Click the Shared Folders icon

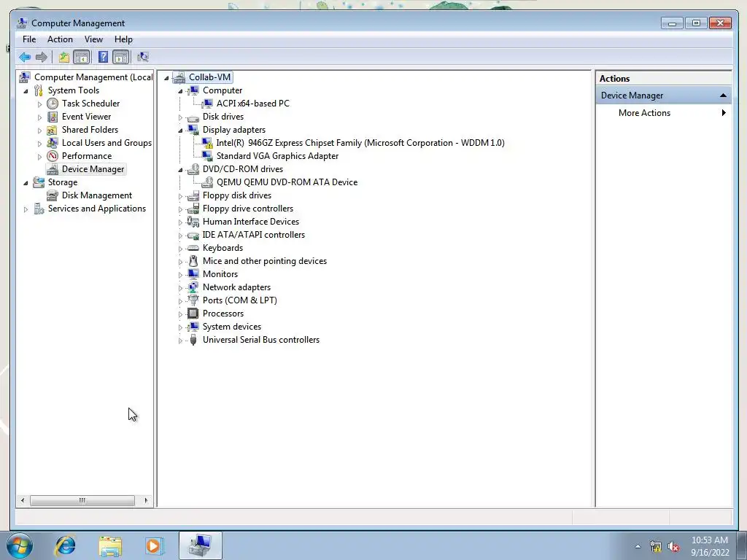tap(53, 130)
